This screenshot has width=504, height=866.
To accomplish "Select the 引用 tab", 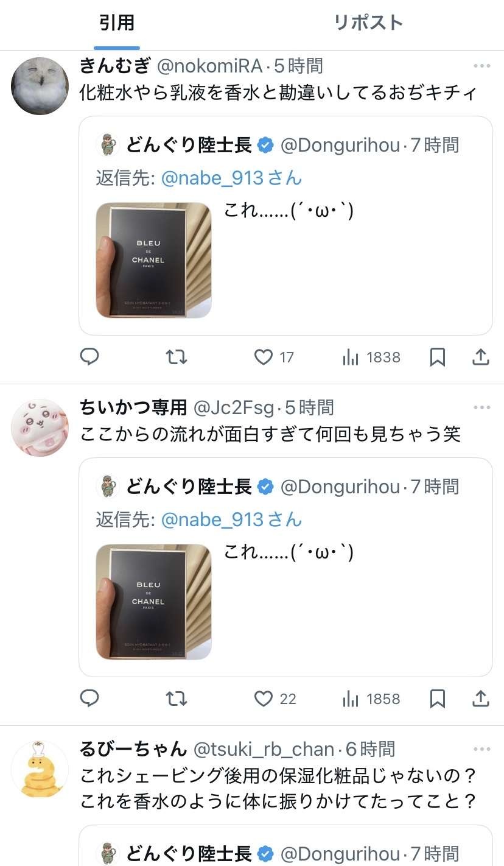I will click(x=117, y=23).
